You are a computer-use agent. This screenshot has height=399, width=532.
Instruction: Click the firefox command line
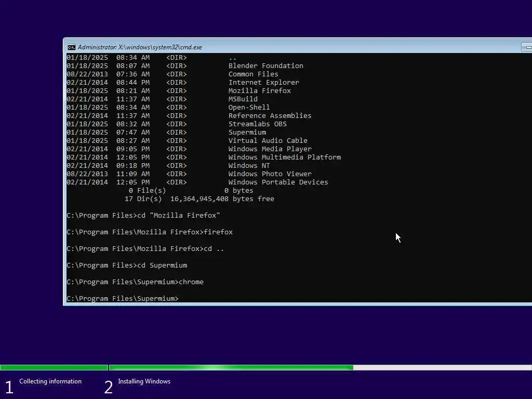tap(150, 232)
